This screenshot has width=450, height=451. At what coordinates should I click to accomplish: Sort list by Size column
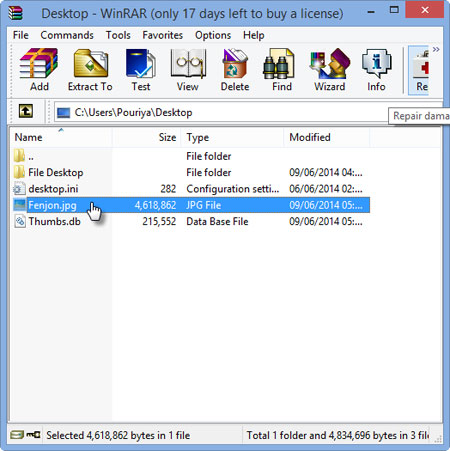pos(147,137)
